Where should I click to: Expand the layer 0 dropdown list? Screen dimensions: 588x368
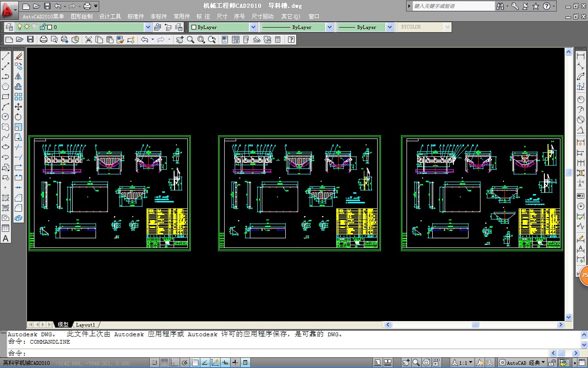coord(148,27)
